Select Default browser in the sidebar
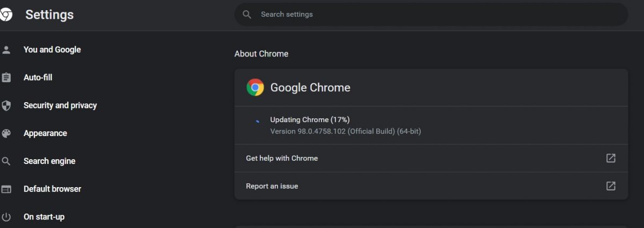Image resolution: width=644 pixels, height=228 pixels. [52, 189]
